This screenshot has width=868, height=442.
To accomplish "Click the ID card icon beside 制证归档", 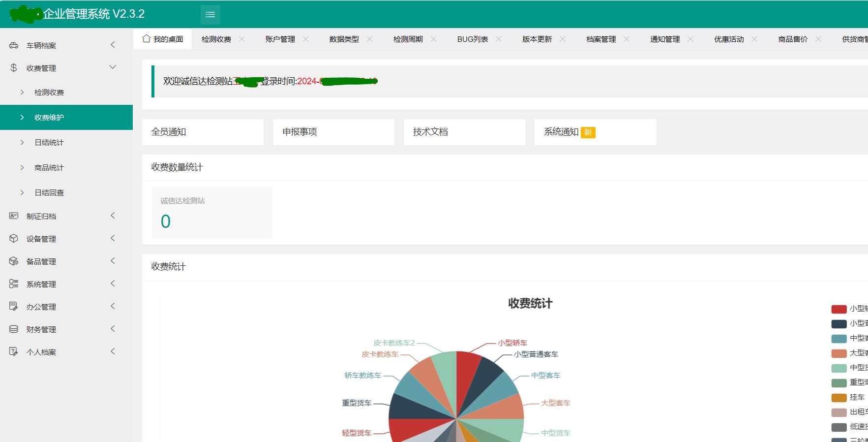I will (14, 216).
